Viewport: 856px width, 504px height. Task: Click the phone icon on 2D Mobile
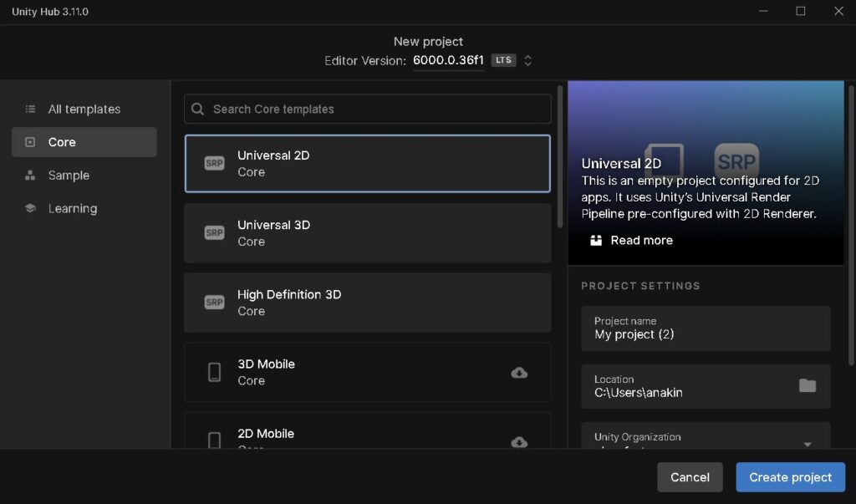[215, 440]
